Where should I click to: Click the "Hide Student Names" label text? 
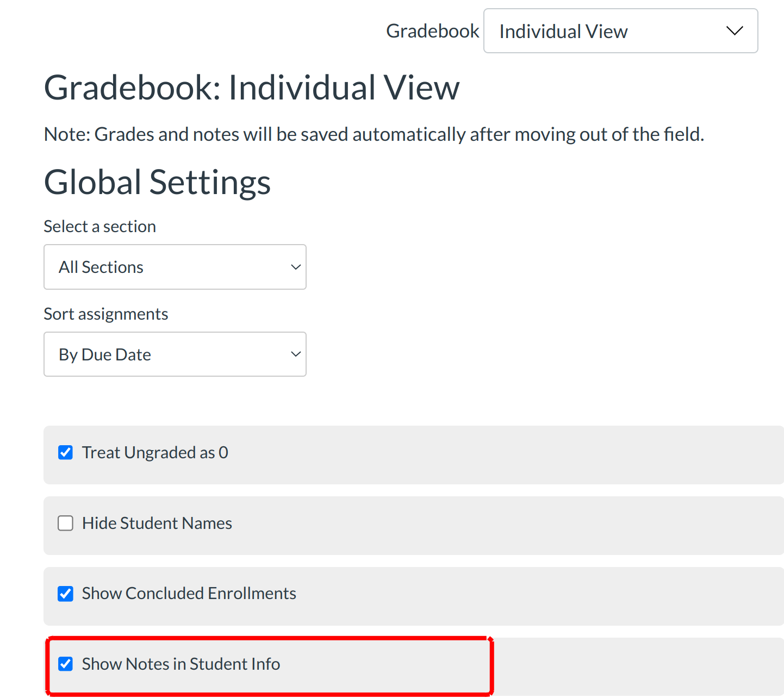[157, 523]
